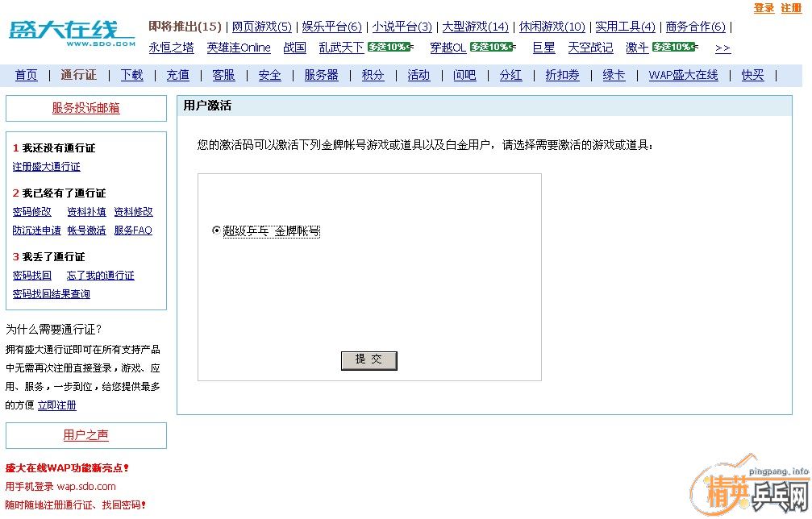The height and width of the screenshot is (519, 812).
Task: Open the 防沉迷申请 link
Action: click(x=36, y=230)
